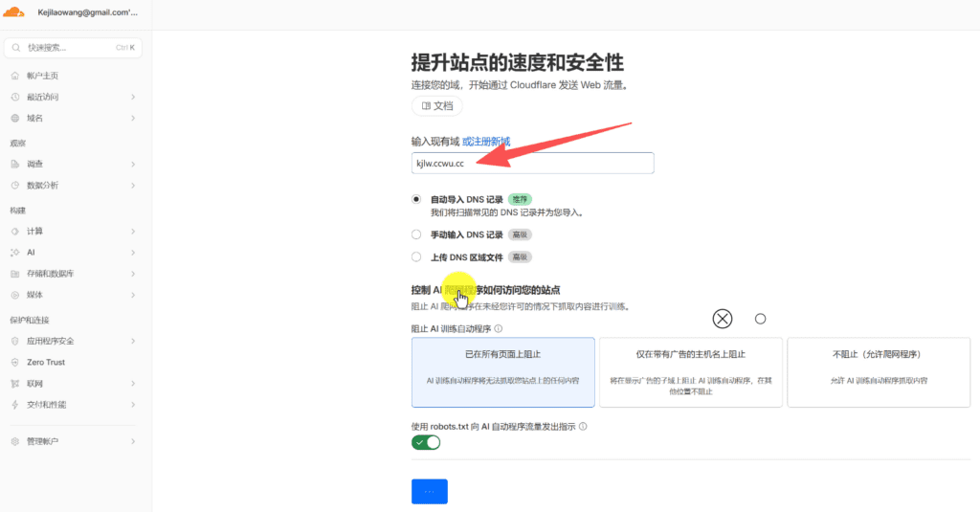Image resolution: width=980 pixels, height=512 pixels.
Task: Expand 最近访问 chevron in the sidebar
Action: pos(133,97)
